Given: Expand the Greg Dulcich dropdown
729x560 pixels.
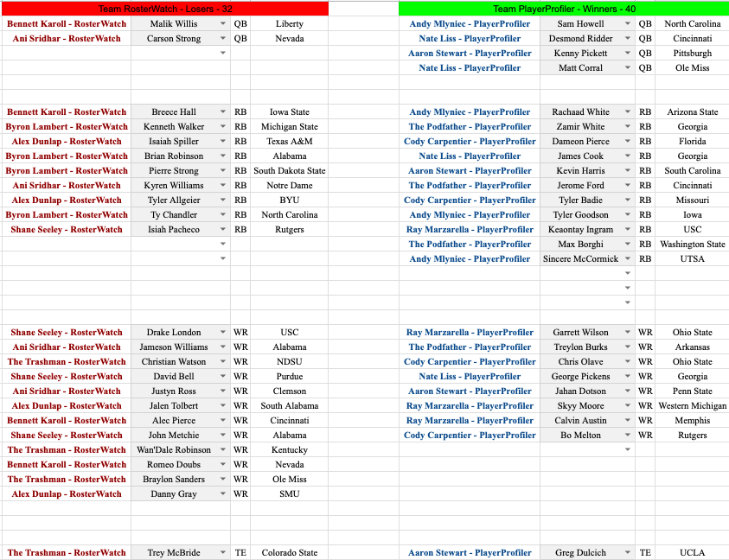Looking at the screenshot, I should click(x=627, y=553).
